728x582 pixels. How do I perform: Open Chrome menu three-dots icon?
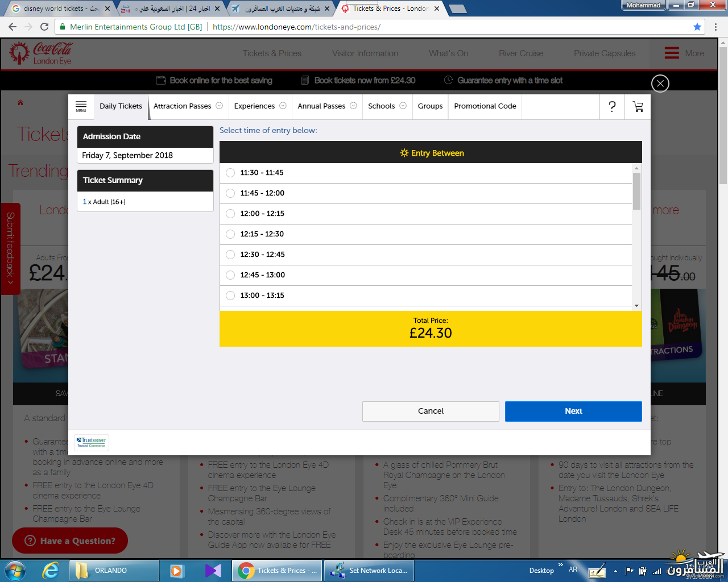tap(715, 27)
